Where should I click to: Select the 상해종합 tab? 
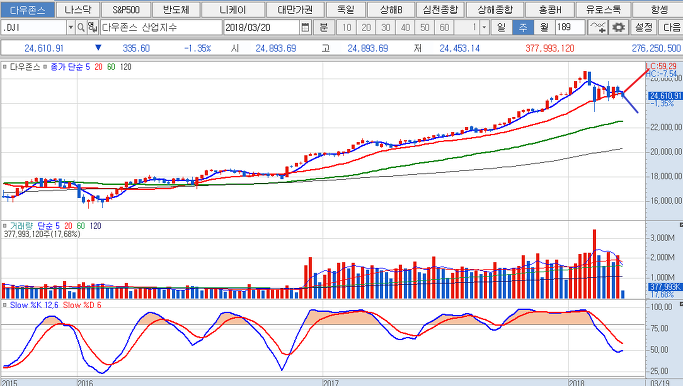[x=494, y=10]
